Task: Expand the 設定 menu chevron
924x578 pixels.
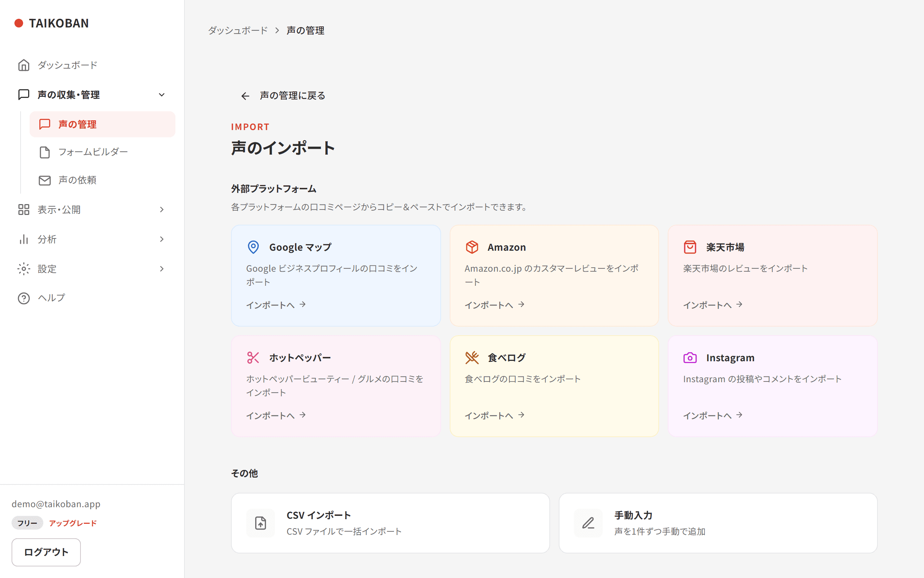Action: 161,269
